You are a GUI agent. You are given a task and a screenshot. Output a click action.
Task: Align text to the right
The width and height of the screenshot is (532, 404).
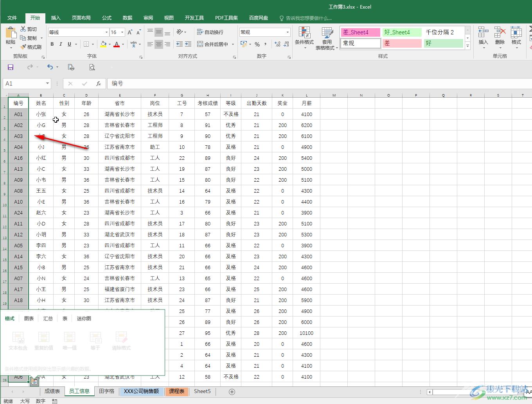[x=167, y=44]
